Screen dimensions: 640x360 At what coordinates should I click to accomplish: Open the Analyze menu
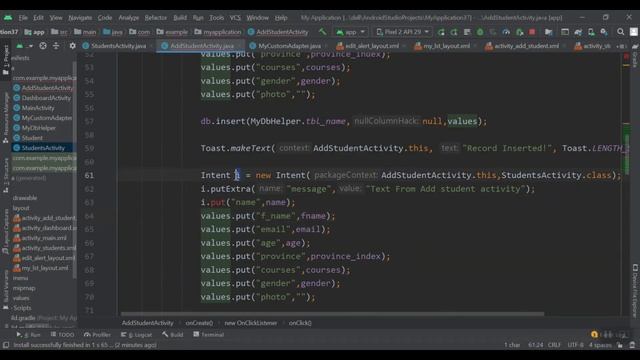(x=129, y=18)
